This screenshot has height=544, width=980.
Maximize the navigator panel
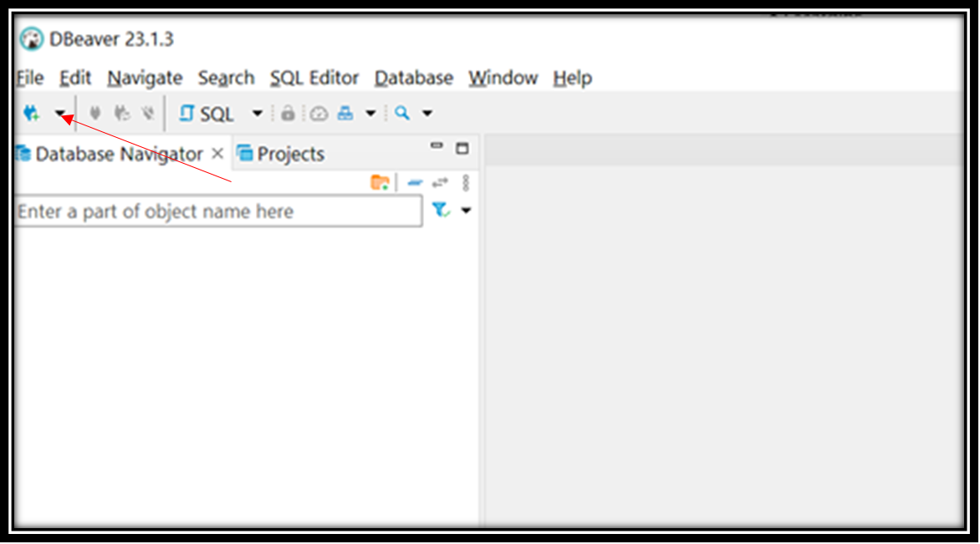(x=462, y=149)
